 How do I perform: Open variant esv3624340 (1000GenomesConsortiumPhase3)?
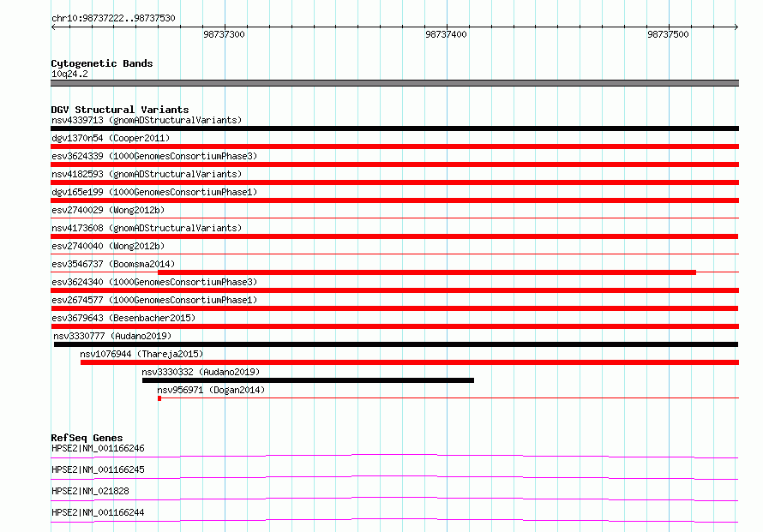coord(154,282)
